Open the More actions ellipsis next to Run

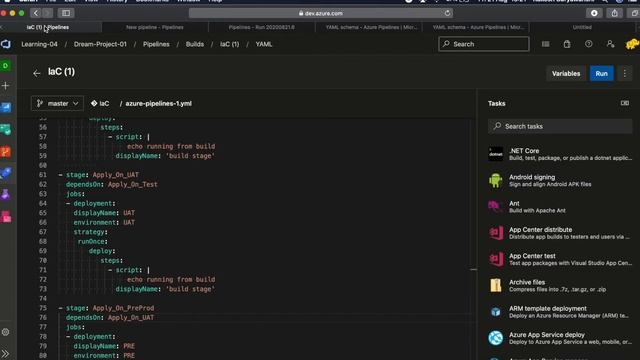point(624,73)
